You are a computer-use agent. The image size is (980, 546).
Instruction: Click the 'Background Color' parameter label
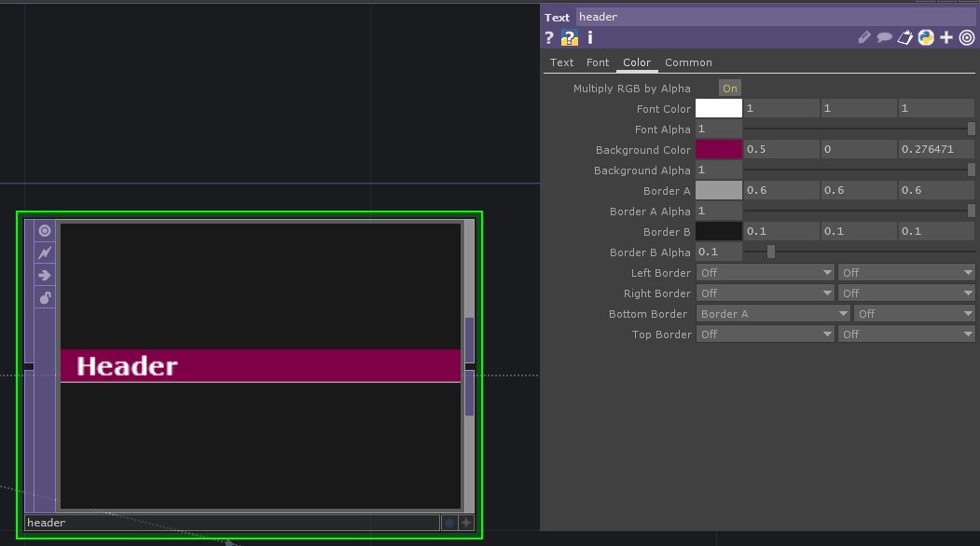coord(642,150)
